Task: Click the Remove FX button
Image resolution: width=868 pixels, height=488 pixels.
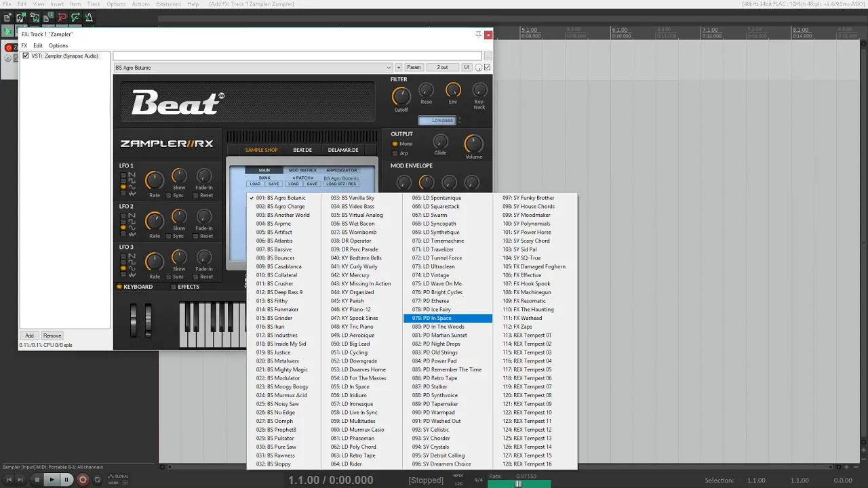Action: [x=52, y=335]
